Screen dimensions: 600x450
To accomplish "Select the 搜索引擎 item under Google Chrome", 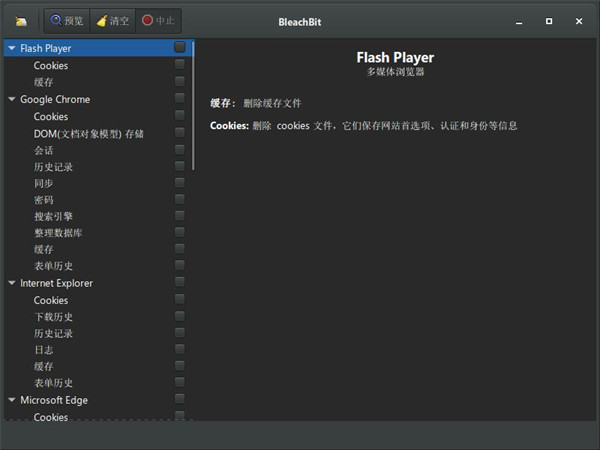I will coord(53,216).
